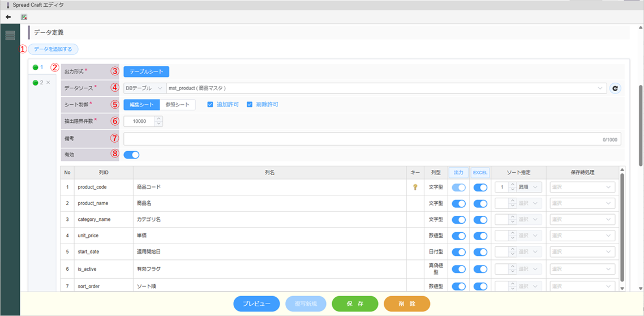Viewport: 644px width, 316px height.
Task: Select the 参照シート sheet control tab
Action: click(x=177, y=105)
